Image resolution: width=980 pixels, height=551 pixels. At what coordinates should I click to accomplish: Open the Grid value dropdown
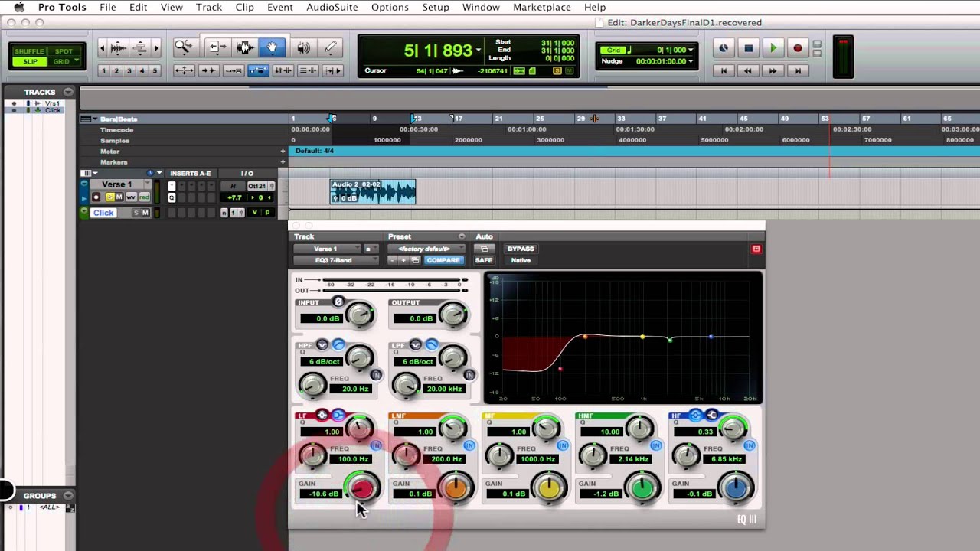pyautogui.click(x=691, y=50)
